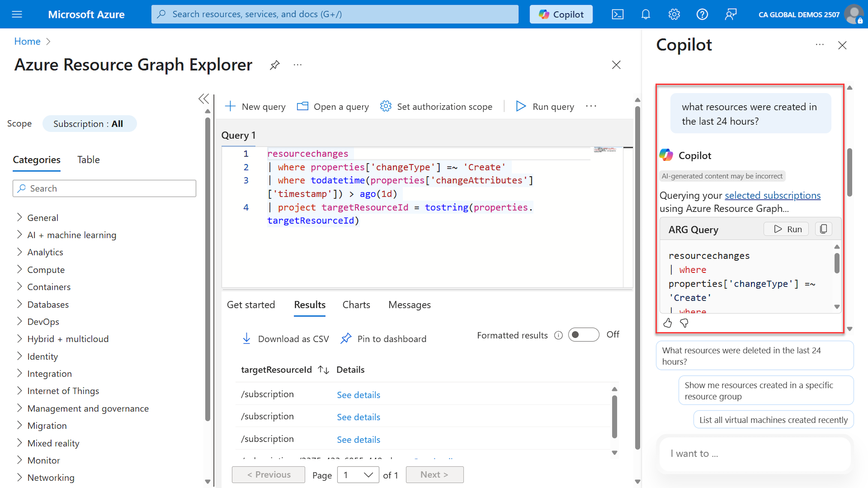The height and width of the screenshot is (488, 868).
Task: Open portal settings gear in the top bar
Action: [674, 14]
